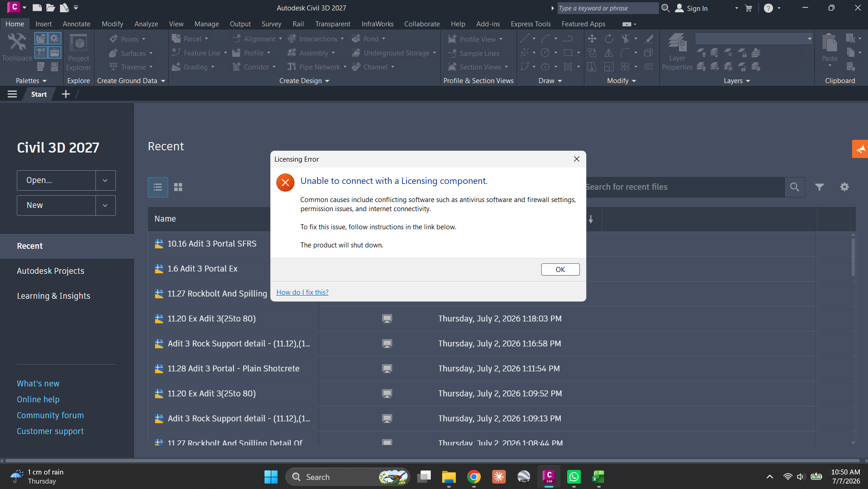Image resolution: width=868 pixels, height=489 pixels.
Task: Click the Open... button
Action: (56, 180)
